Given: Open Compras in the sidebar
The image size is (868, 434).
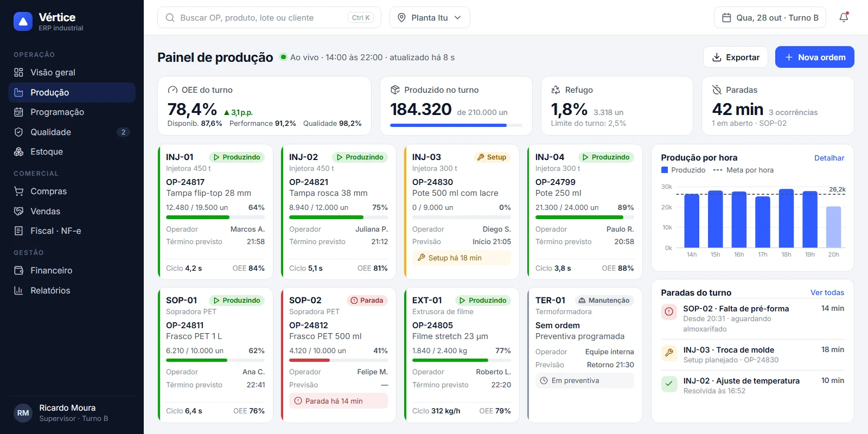Looking at the screenshot, I should click(x=72, y=192).
